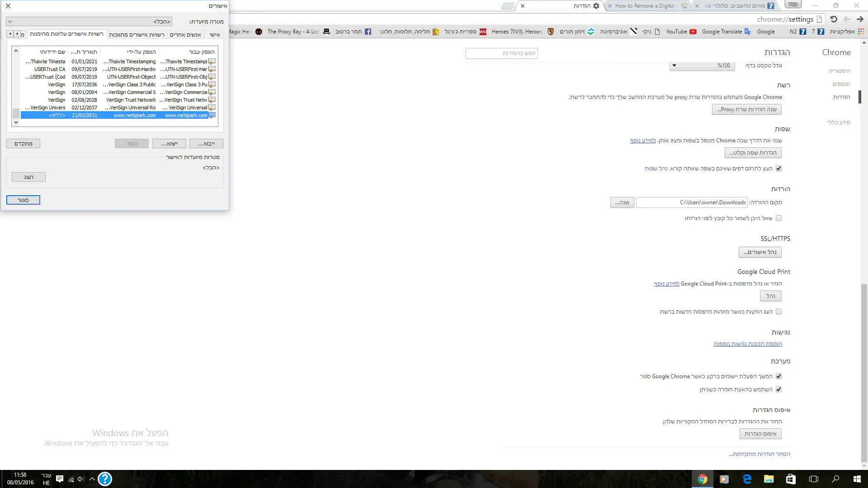
Task: Enable ask where to save each file
Action: tap(778, 218)
